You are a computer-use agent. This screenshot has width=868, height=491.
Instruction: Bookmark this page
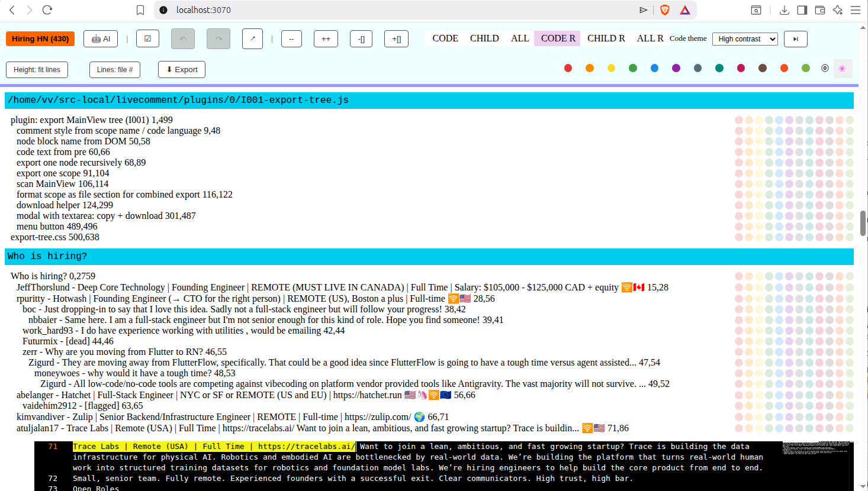[x=140, y=10]
